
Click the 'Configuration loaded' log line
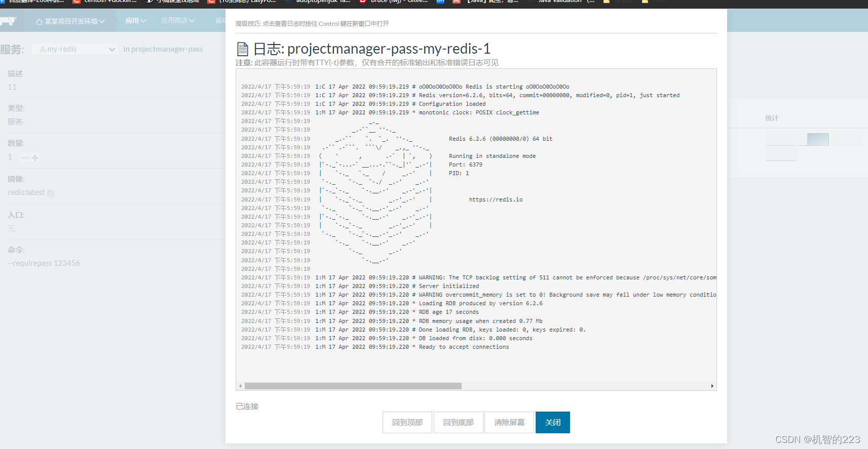point(363,104)
